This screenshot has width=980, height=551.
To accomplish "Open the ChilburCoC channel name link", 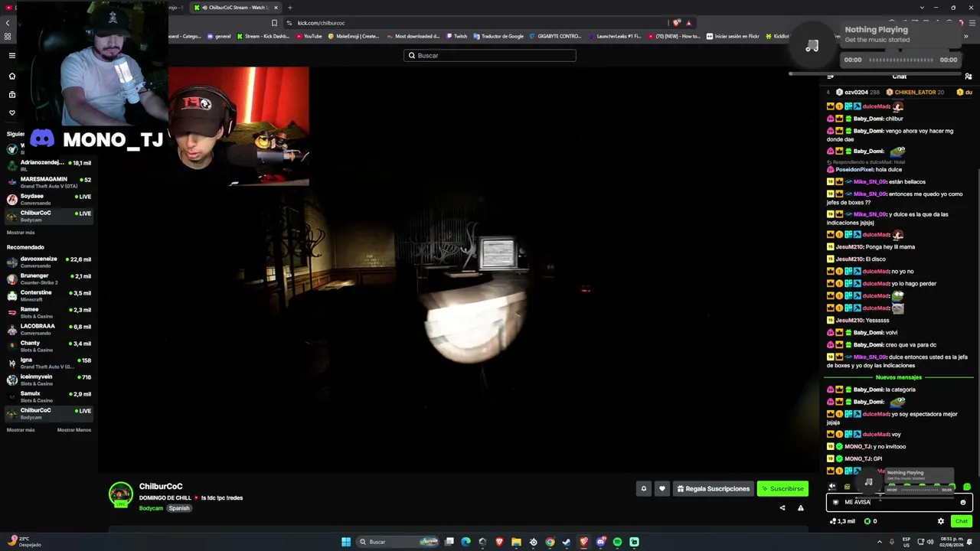I will click(161, 487).
